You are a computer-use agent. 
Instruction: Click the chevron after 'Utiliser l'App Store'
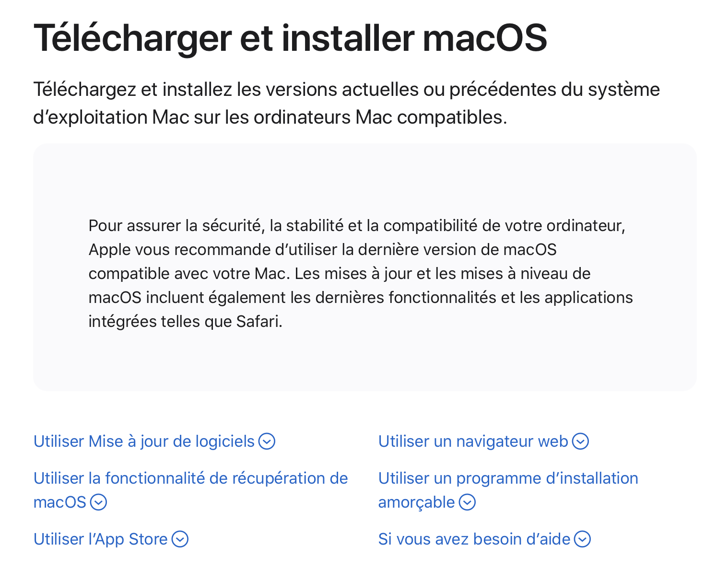(x=180, y=539)
